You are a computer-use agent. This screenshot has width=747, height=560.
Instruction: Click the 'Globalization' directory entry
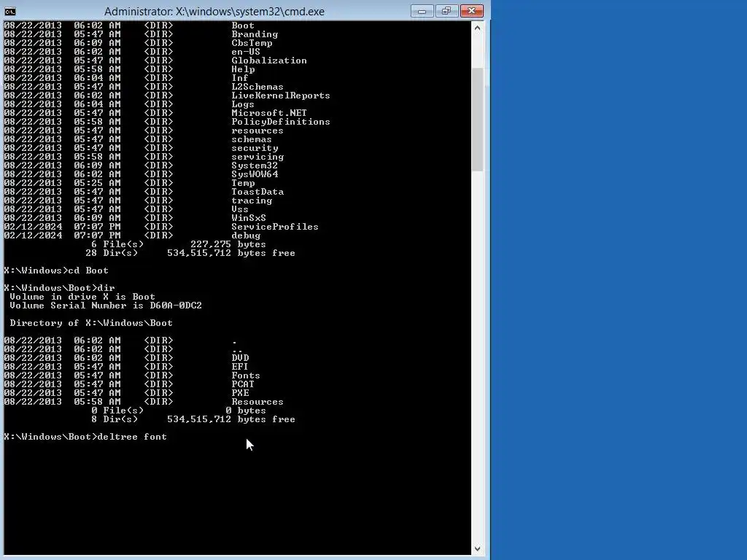[269, 61]
